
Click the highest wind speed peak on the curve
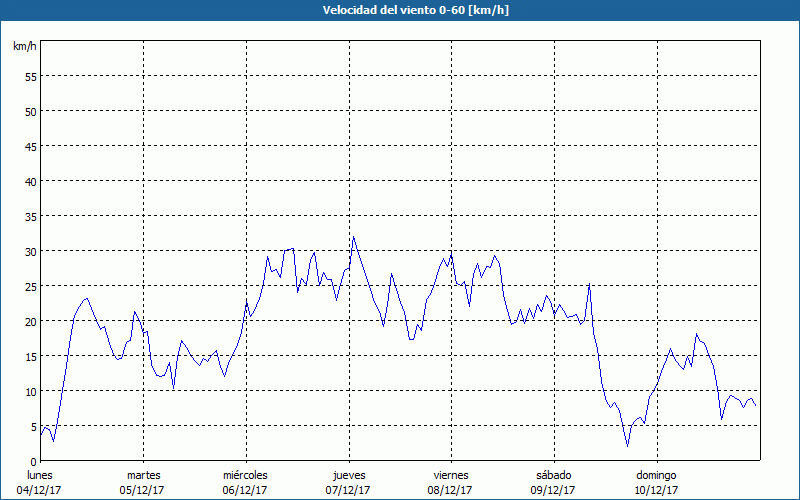[x=353, y=237]
